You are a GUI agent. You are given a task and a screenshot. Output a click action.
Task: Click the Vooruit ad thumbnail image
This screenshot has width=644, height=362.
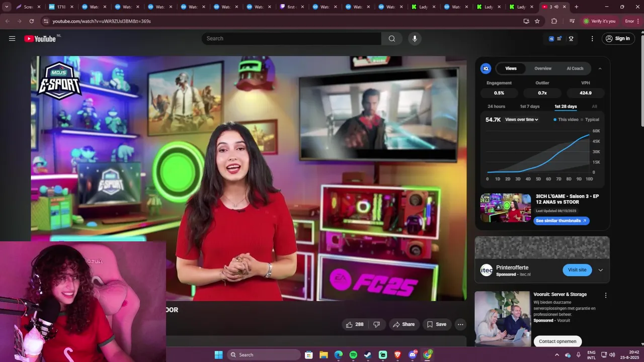(502, 319)
